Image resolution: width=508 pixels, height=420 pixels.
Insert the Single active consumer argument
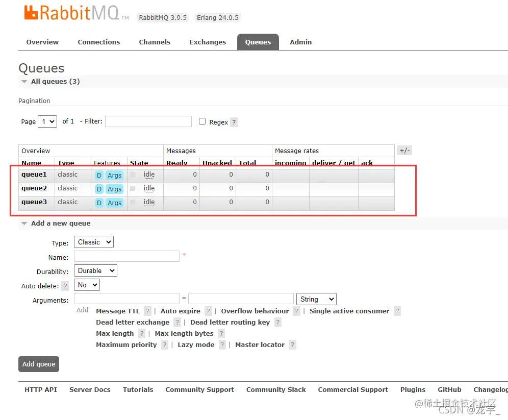click(x=349, y=311)
